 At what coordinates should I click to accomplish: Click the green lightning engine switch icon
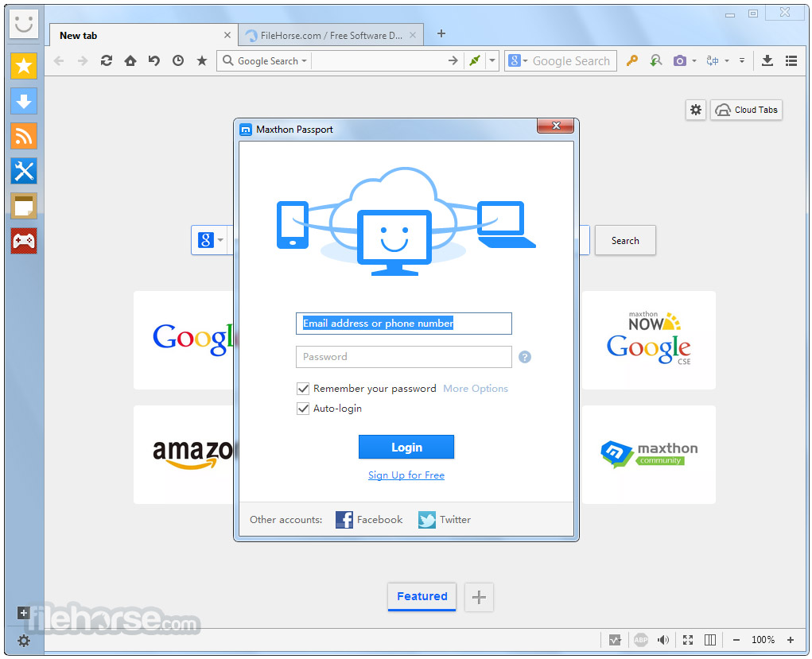click(x=475, y=61)
